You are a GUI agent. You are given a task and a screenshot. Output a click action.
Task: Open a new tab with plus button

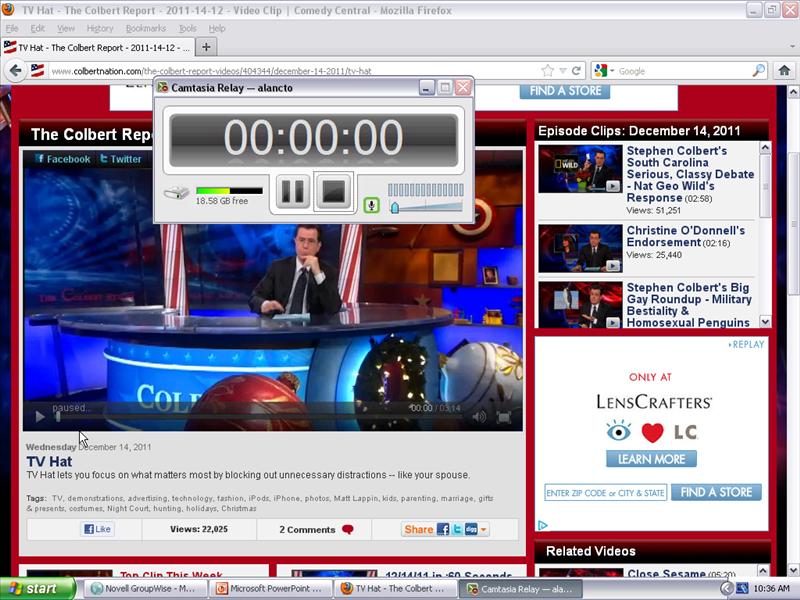[206, 47]
